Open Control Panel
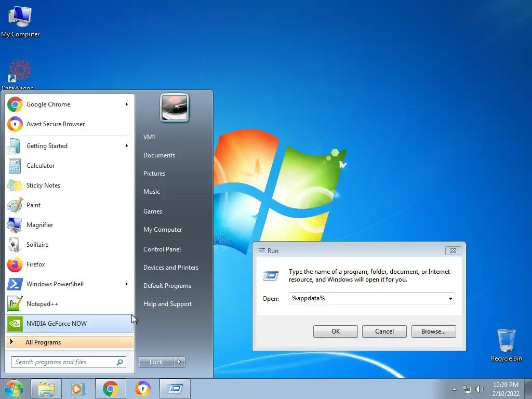Image resolution: width=532 pixels, height=399 pixels. [x=162, y=249]
